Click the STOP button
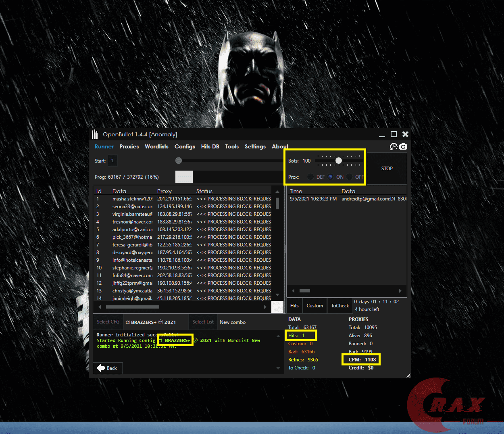The width and height of the screenshot is (504, 434). (x=387, y=168)
